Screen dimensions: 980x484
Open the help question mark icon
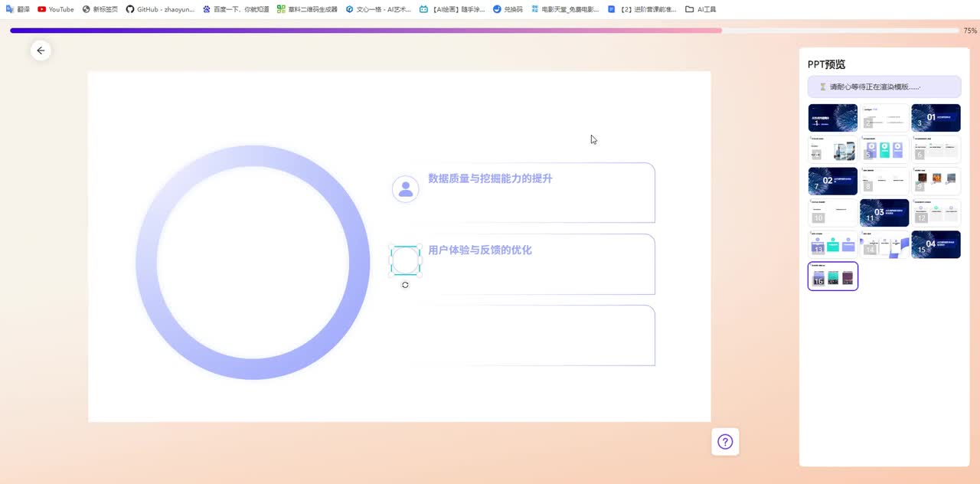(x=725, y=442)
